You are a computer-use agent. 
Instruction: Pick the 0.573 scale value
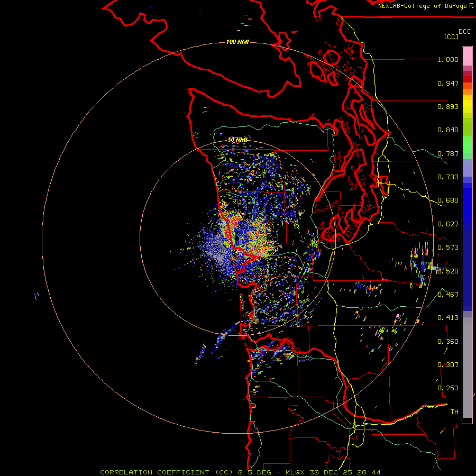[448, 248]
